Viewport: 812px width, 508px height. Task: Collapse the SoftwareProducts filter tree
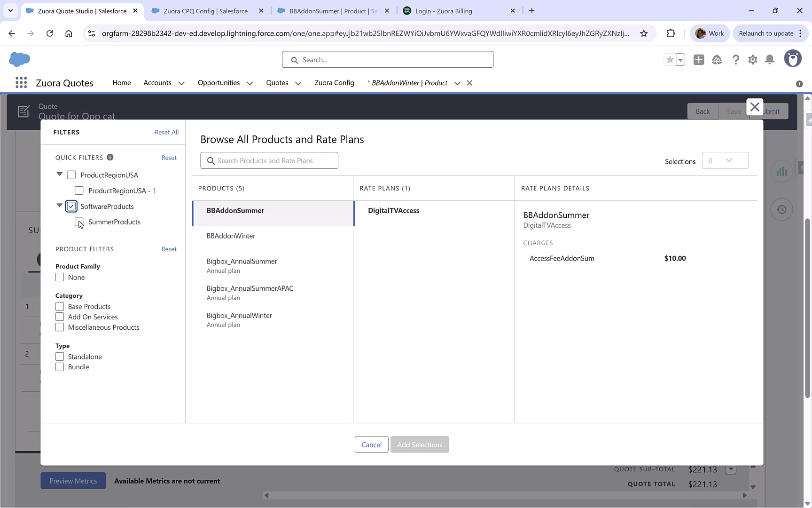(x=59, y=206)
